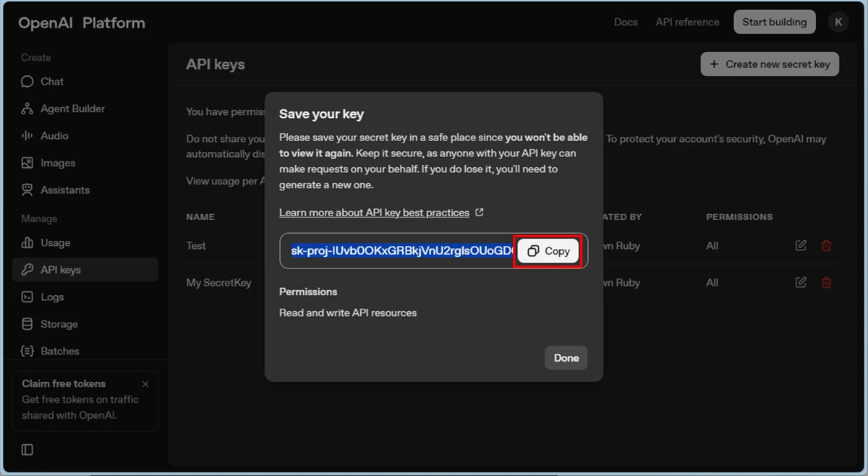Click the copy icon inside Copy button
Screen dimensions: 868x476
tap(533, 251)
